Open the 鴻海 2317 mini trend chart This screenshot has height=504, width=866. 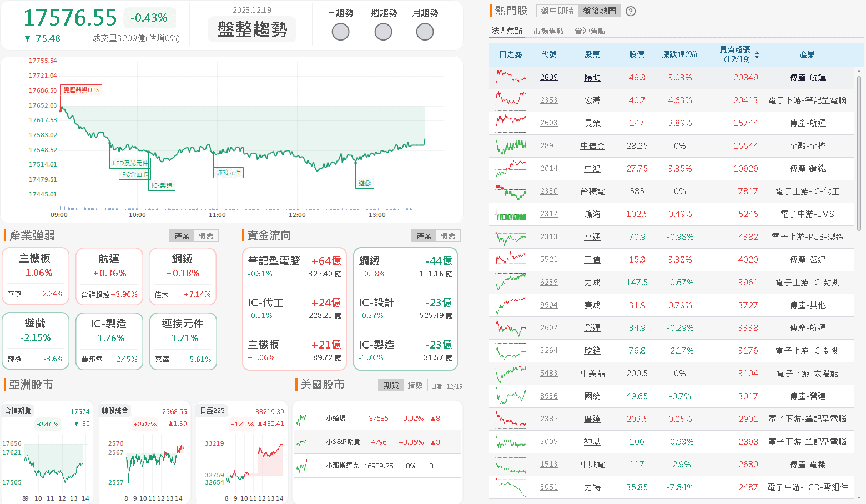click(x=511, y=214)
